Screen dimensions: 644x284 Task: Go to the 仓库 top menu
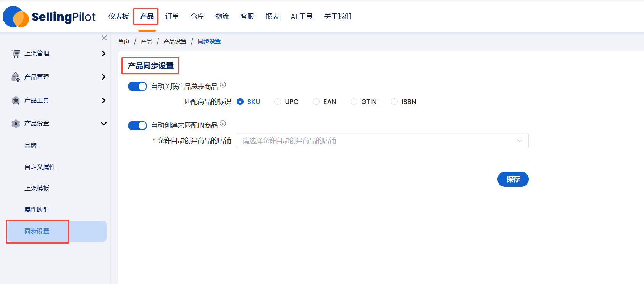197,16
